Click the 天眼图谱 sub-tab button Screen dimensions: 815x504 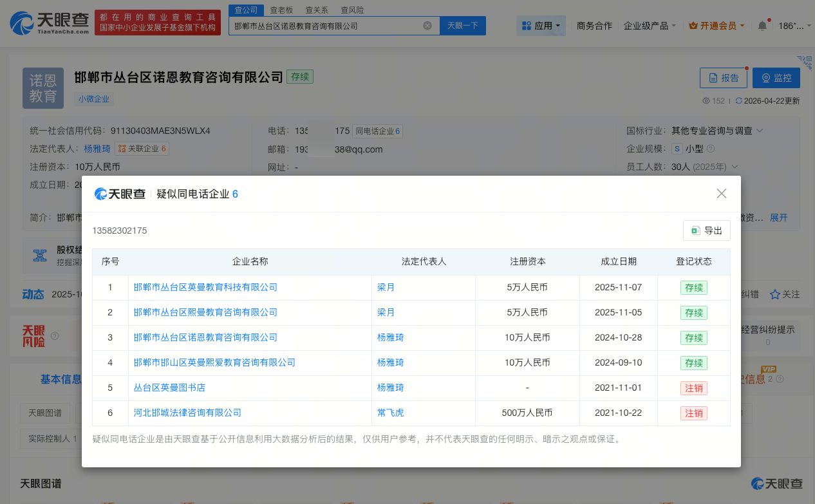click(x=46, y=413)
